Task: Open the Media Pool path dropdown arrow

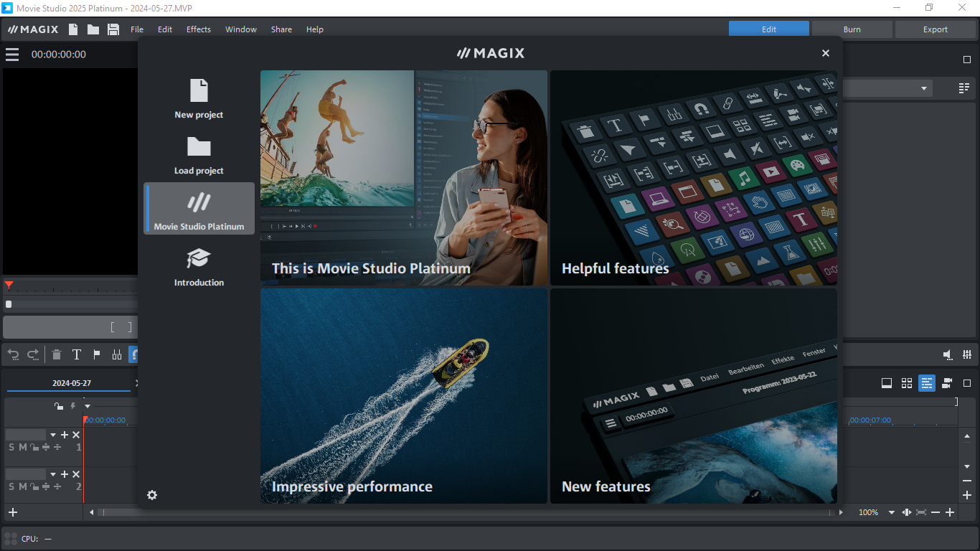Action: pos(924,88)
